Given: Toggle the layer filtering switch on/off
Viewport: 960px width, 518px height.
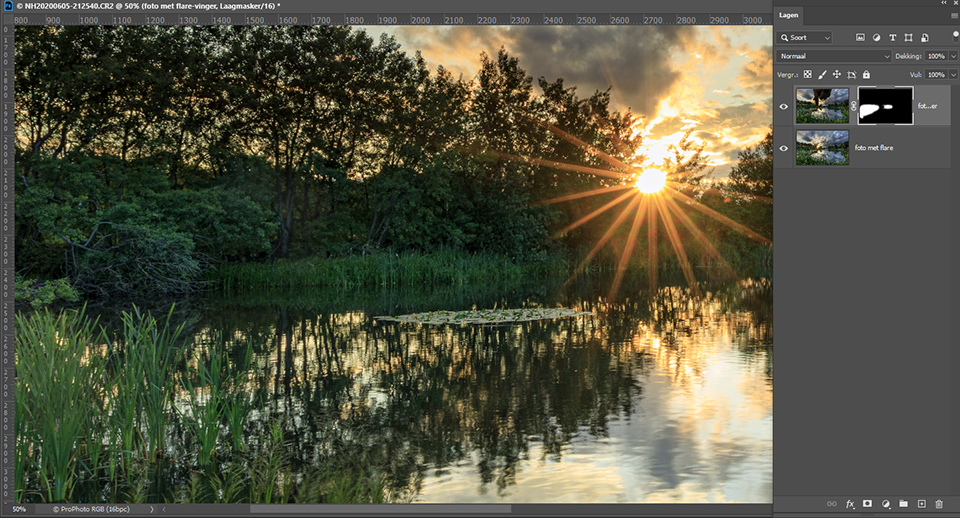Looking at the screenshot, I should tap(955, 37).
